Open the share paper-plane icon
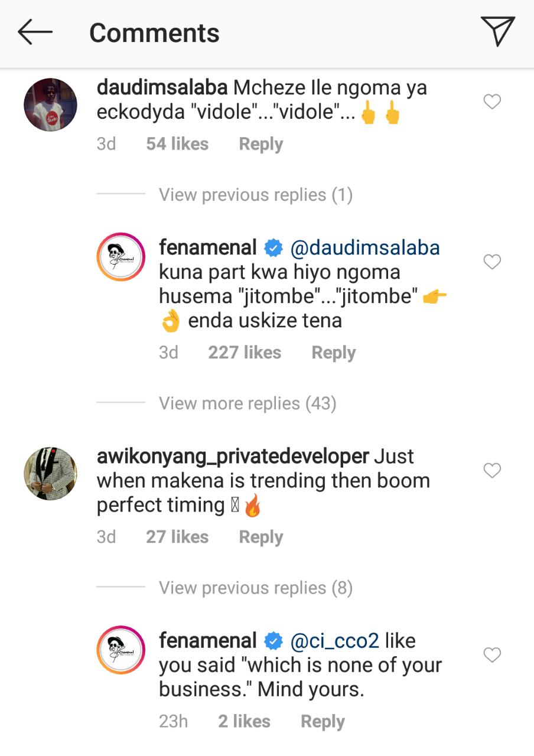 [497, 31]
